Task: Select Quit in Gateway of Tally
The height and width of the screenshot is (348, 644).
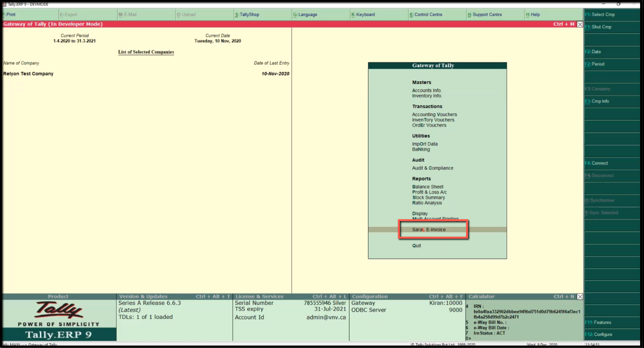Action: (x=416, y=246)
